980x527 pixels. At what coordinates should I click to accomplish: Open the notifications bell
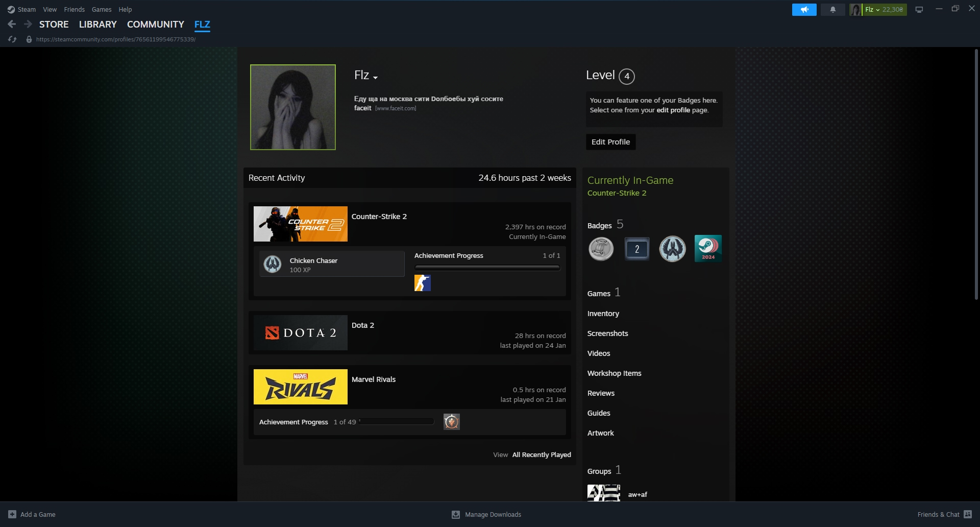click(832, 10)
